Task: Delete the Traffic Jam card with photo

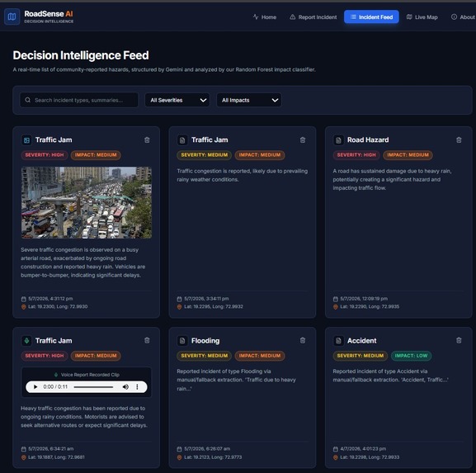Action: point(147,140)
